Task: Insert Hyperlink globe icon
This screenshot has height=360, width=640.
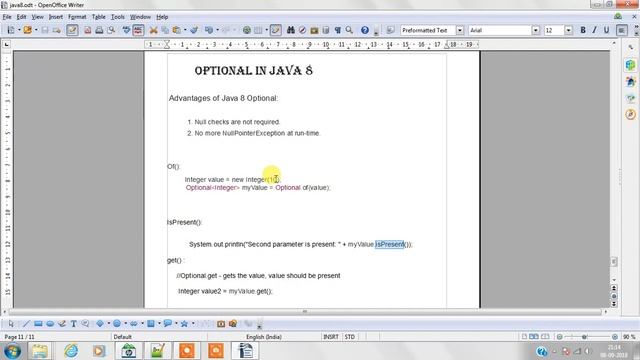Action: coord(247,30)
